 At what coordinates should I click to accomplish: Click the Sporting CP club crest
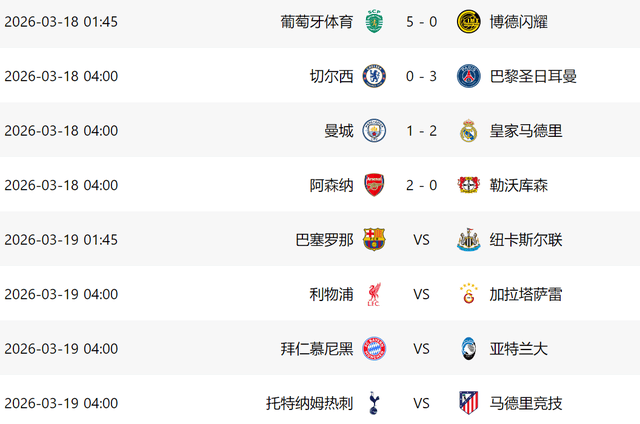[374, 21]
